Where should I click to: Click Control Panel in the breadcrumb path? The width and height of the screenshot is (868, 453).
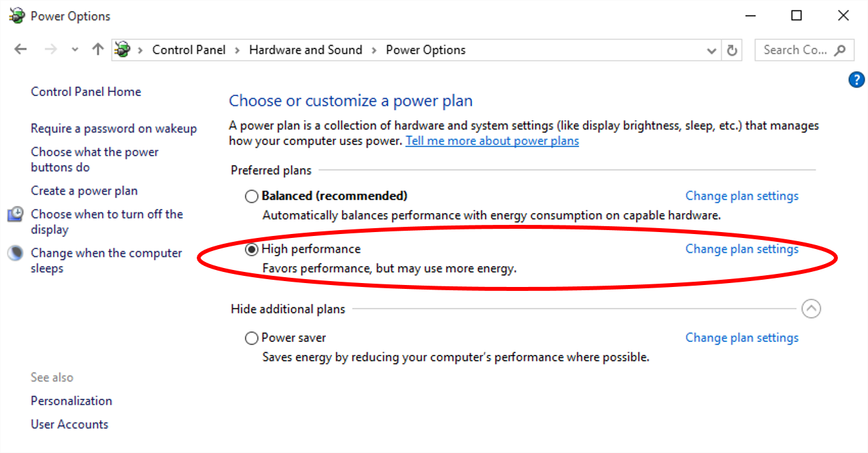(x=188, y=50)
